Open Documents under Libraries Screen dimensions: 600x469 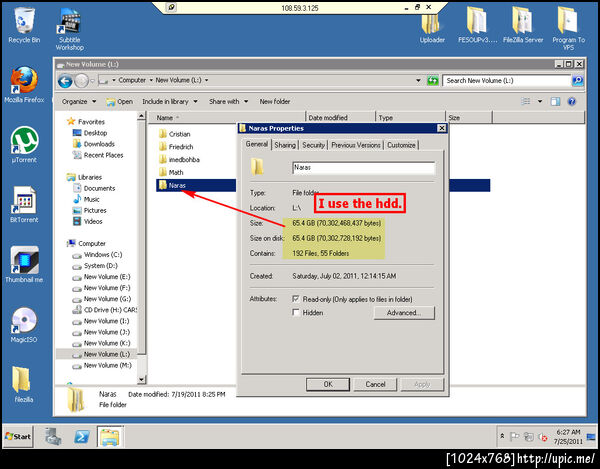tap(94, 188)
